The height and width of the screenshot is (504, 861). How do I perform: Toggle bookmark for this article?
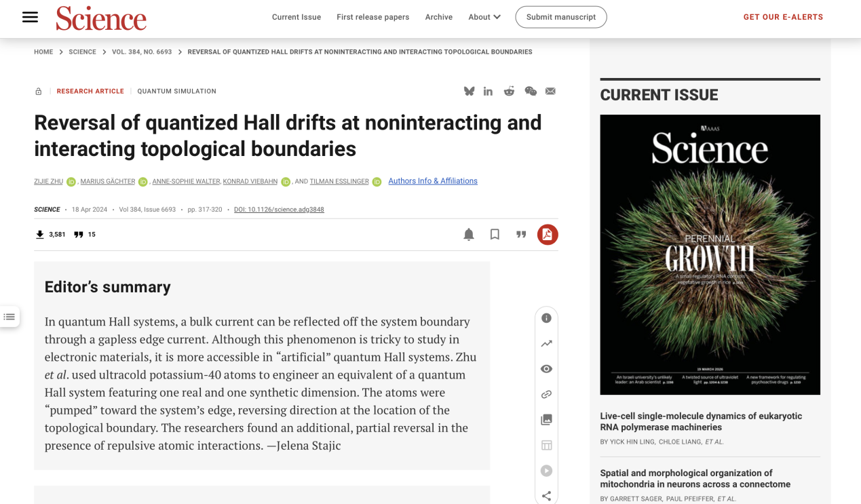pyautogui.click(x=495, y=235)
